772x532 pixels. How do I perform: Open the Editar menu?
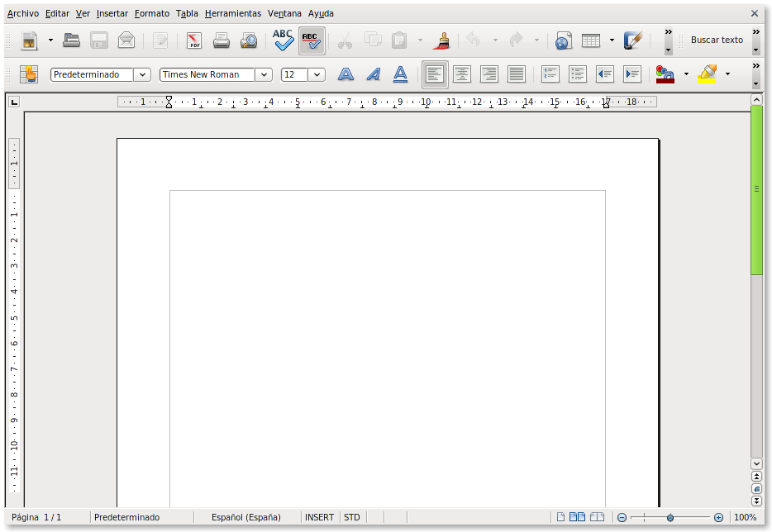pyautogui.click(x=57, y=13)
